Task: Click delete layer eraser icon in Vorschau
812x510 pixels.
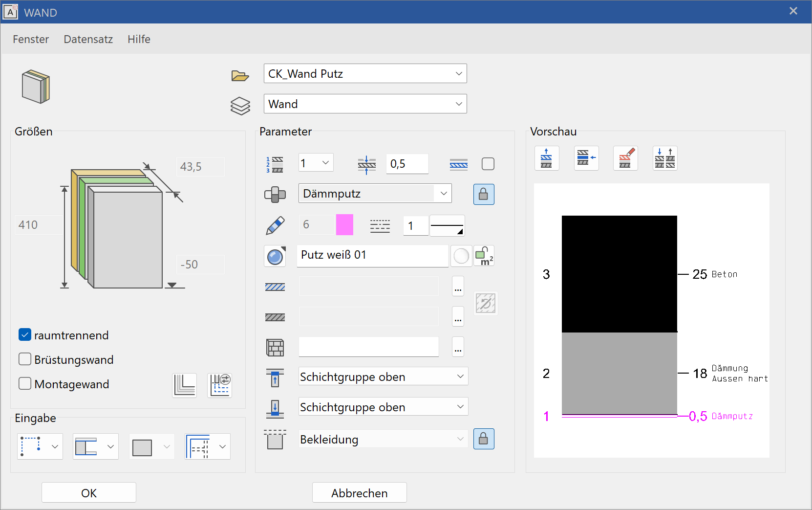Action: [626, 158]
